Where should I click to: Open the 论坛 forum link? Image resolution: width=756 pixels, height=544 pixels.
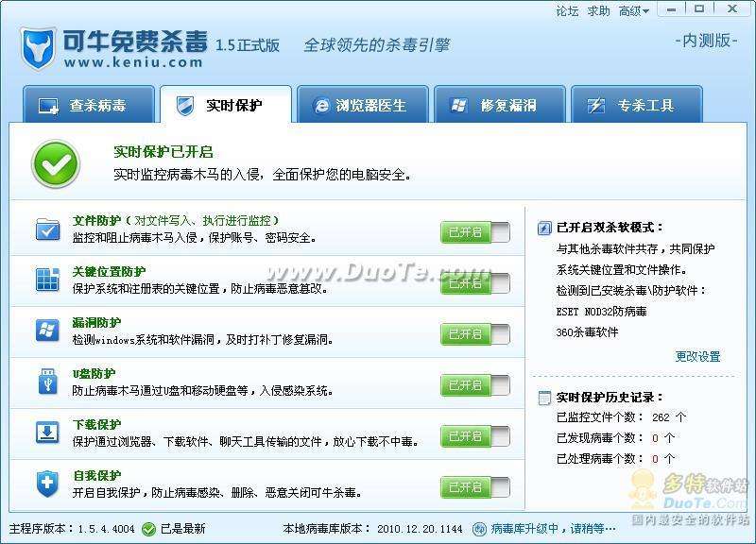pos(567,10)
